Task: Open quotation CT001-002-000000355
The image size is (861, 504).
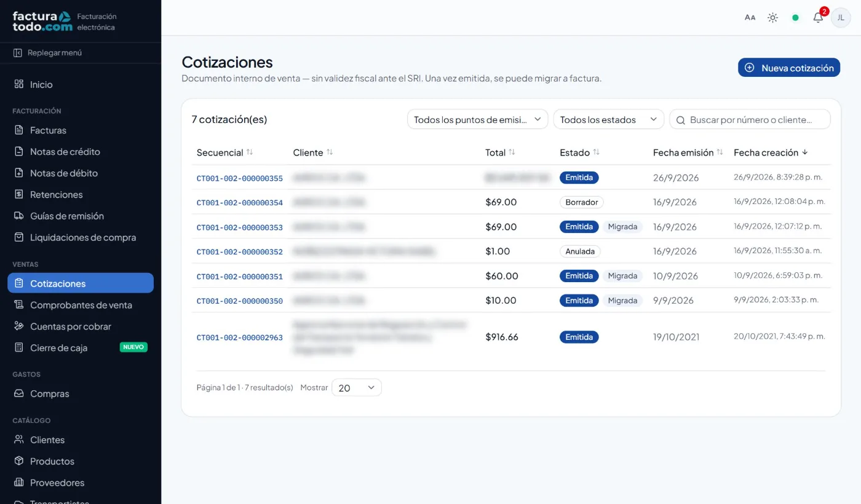Action: 240,178
